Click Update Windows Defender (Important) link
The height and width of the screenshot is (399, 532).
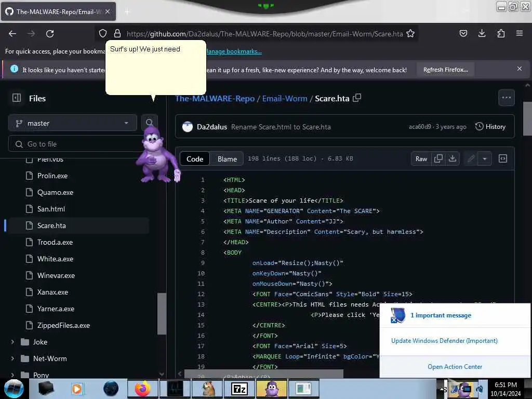[444, 341]
